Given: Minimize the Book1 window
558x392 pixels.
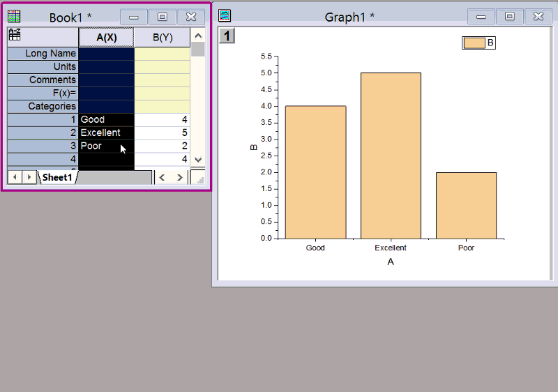Looking at the screenshot, I should [134, 17].
